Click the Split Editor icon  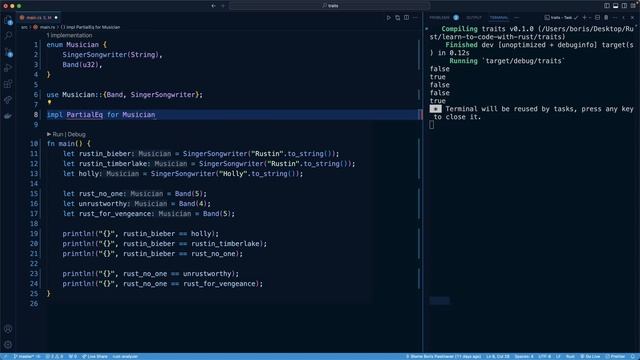[x=407, y=18]
